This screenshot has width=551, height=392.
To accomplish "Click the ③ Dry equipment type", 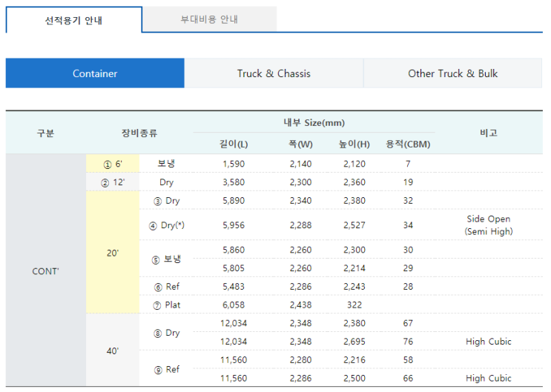I will coord(167,201).
